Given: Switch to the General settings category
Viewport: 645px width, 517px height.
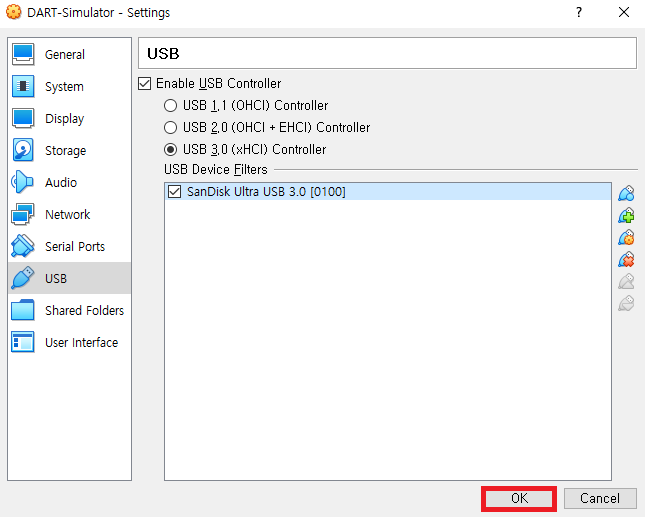Looking at the screenshot, I should 64,55.
